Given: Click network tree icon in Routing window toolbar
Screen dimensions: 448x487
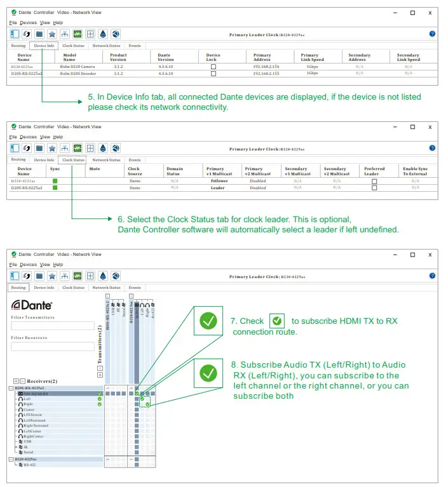Looking at the screenshot, I should 65,276.
